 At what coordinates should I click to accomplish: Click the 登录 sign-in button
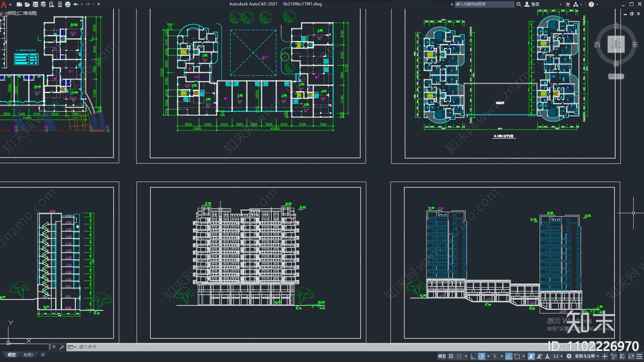click(532, 4)
